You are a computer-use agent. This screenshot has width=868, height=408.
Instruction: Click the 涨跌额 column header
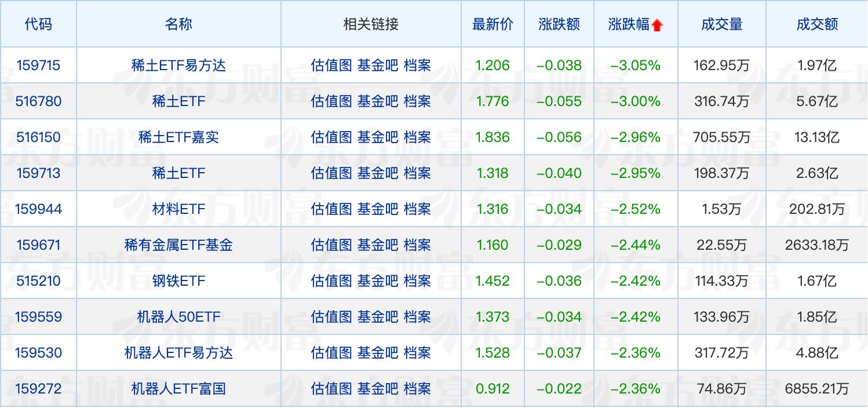(559, 24)
